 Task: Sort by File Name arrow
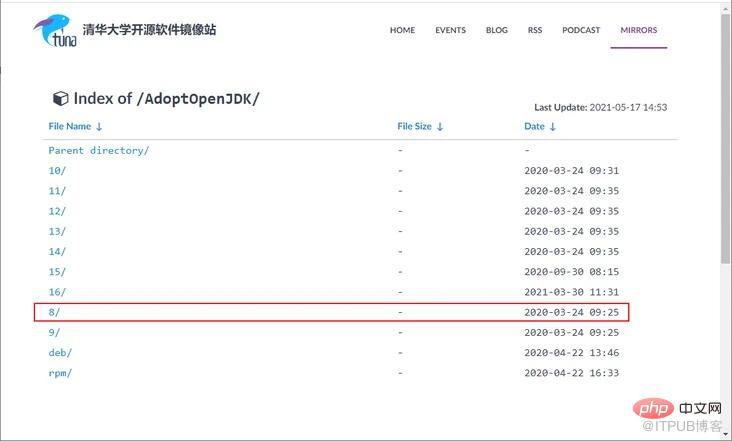pos(99,126)
